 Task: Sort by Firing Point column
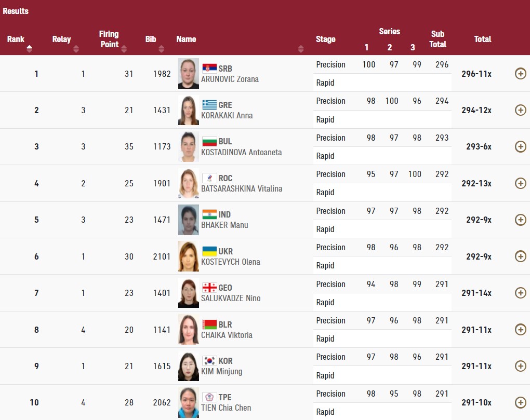point(124,49)
